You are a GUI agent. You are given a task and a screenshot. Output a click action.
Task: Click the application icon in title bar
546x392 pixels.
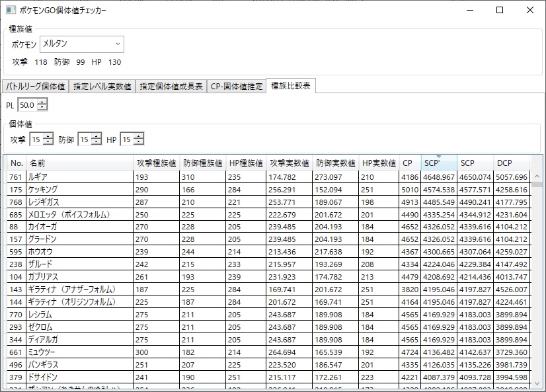click(11, 10)
